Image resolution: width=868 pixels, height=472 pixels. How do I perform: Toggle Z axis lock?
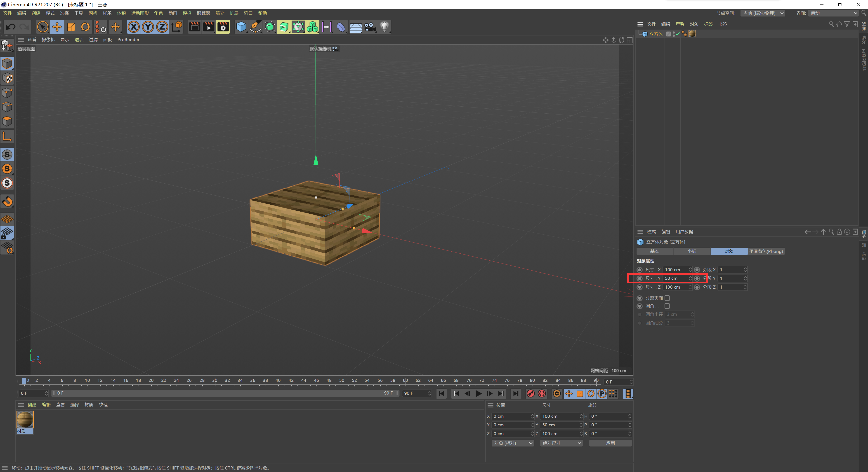coord(162,27)
